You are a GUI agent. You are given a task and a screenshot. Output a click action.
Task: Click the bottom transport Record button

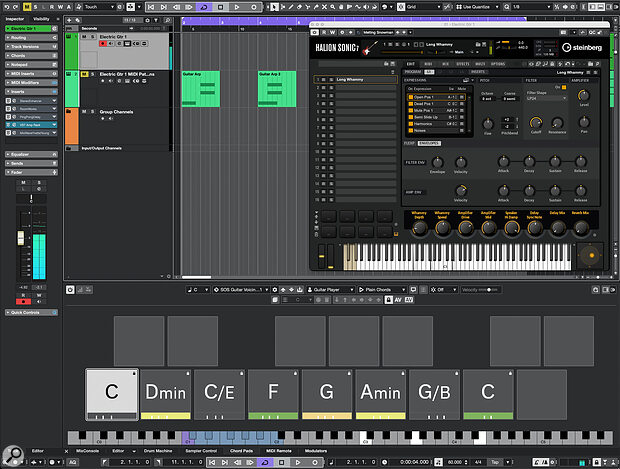[315, 462]
